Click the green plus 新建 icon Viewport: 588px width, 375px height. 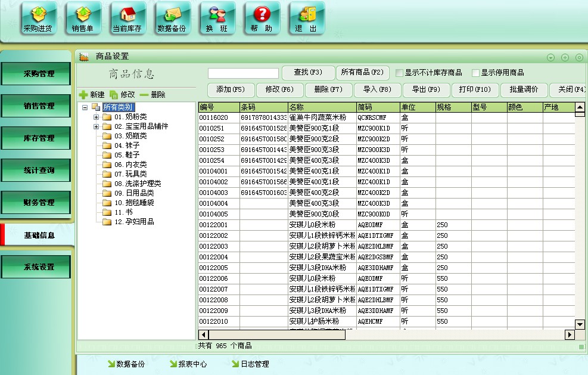point(83,95)
